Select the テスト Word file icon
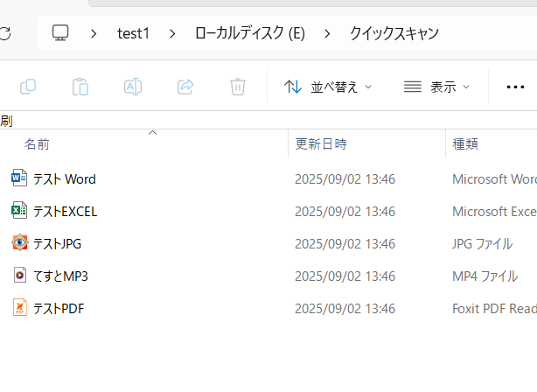Screen dimensions: 537x392 [19, 178]
